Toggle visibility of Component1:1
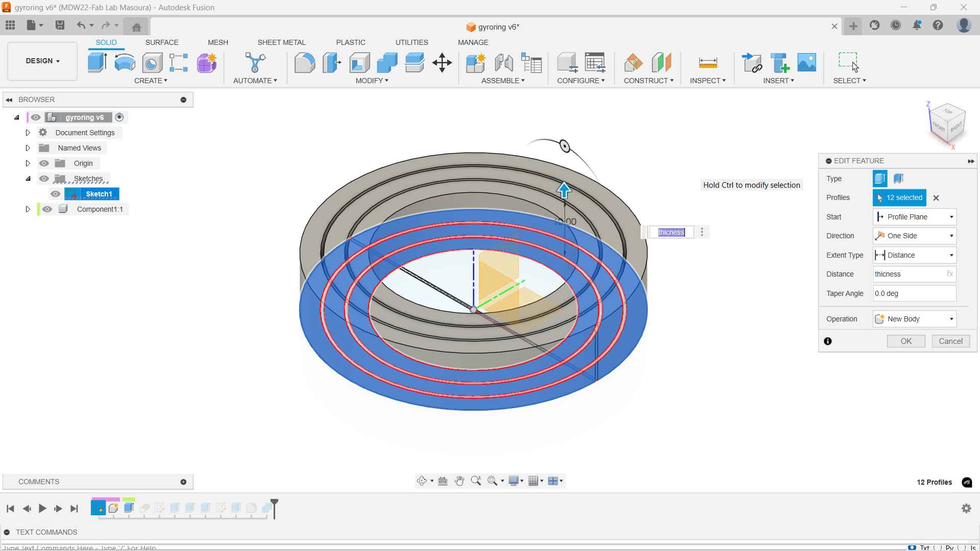 coord(47,209)
